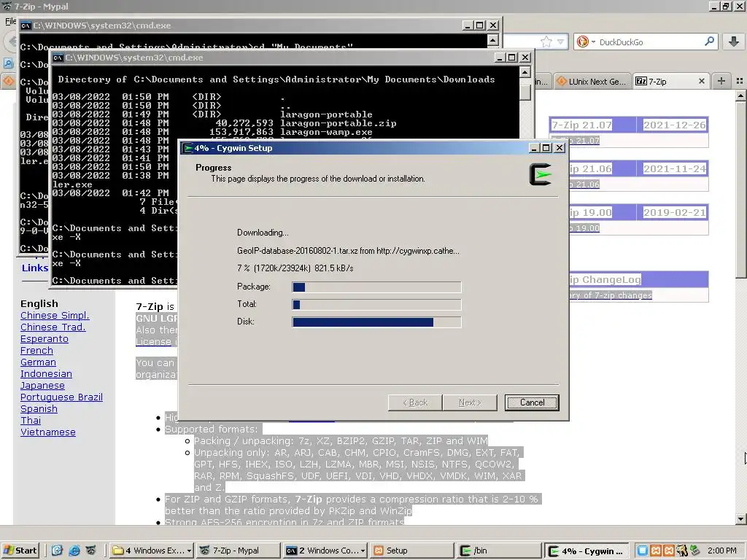Expand the 4 Windows Explorer taskbar group

152,551
